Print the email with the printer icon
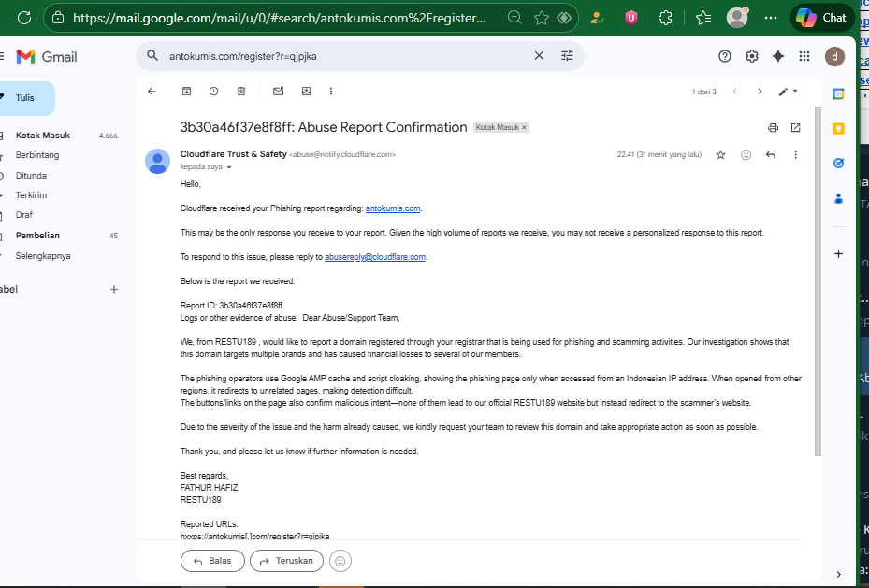Viewport: 869px width, 588px height. pos(773,128)
